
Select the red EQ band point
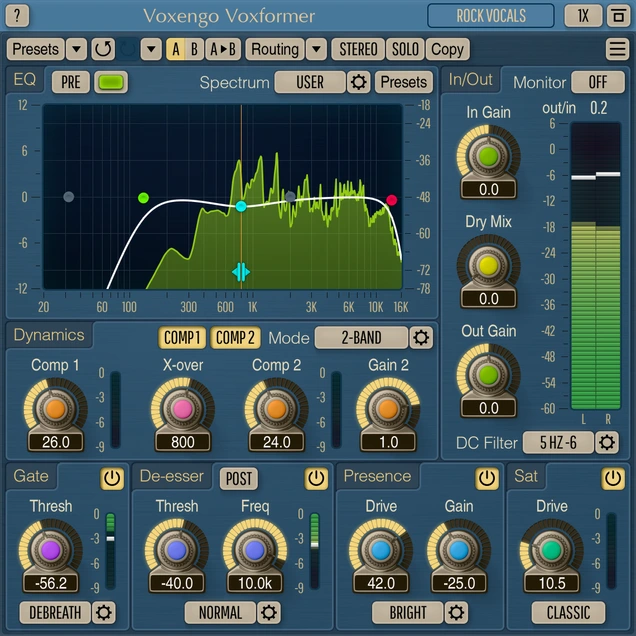[391, 200]
